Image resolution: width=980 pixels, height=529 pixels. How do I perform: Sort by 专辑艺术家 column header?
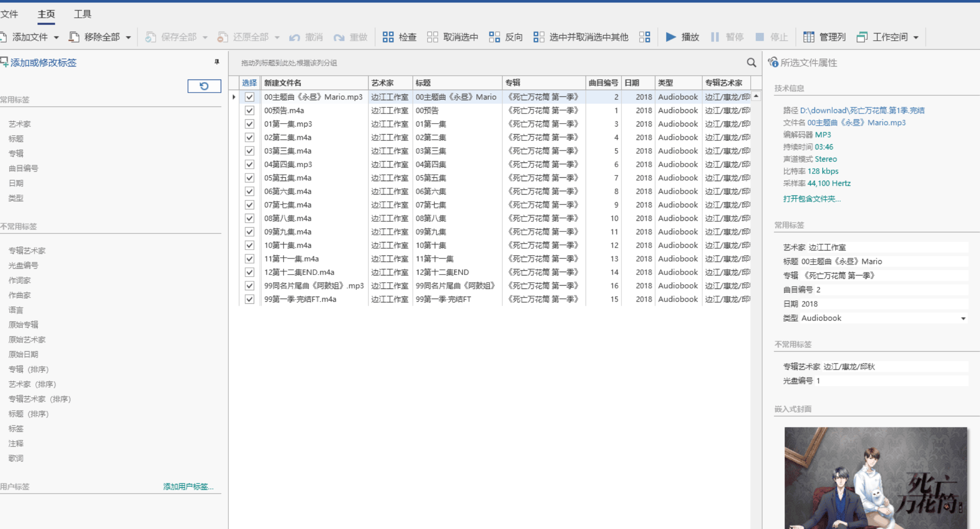(726, 83)
